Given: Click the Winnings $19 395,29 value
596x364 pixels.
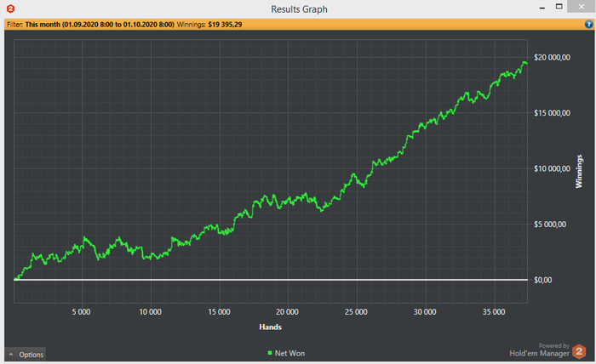Looking at the screenshot, I should tap(225, 25).
